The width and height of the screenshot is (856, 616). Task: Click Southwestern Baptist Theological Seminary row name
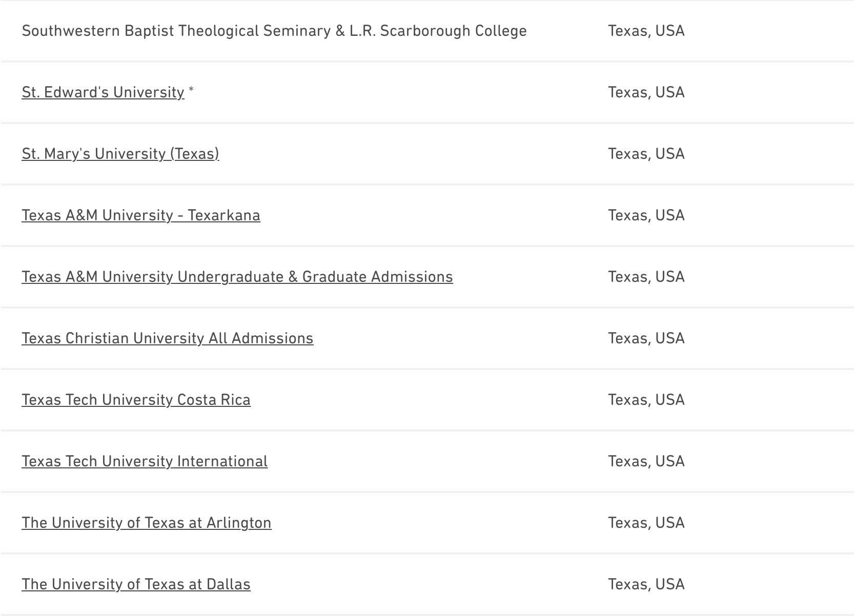[x=274, y=31]
